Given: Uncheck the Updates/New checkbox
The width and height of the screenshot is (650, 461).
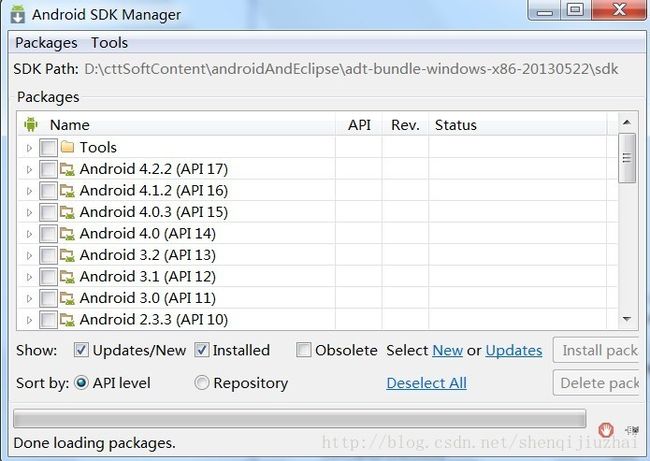Looking at the screenshot, I should 81,350.
